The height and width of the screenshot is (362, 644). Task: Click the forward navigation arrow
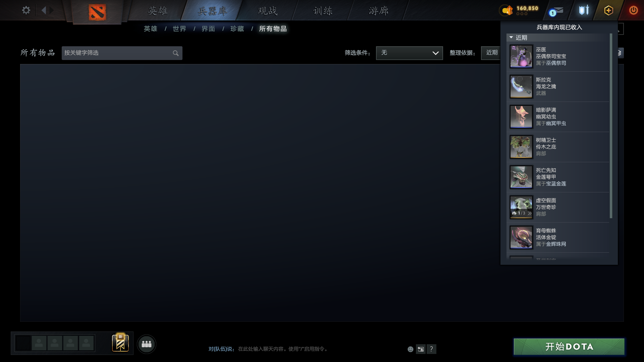click(51, 10)
